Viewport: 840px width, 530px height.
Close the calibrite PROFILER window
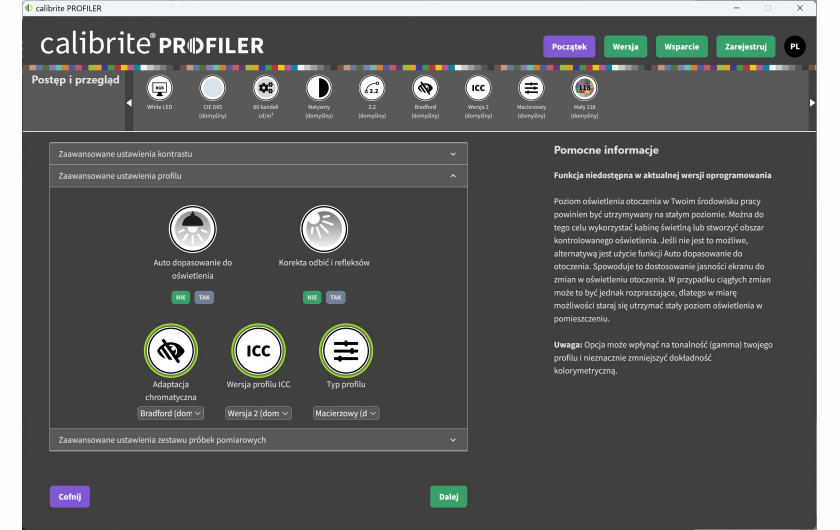point(800,8)
